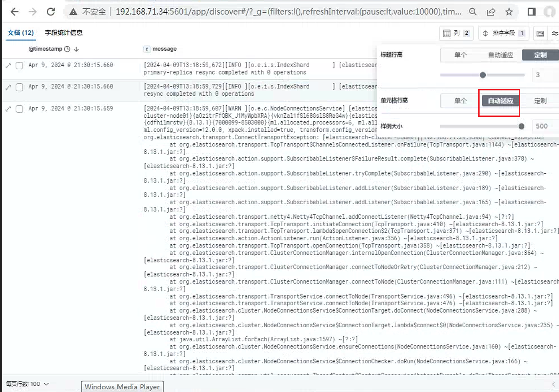Image resolution: width=559 pixels, height=392 pixels.
Task: Select the checkbox for the 672 INFO row
Action: coord(19,65)
